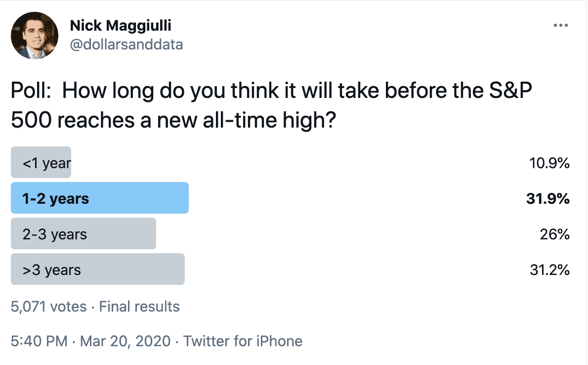Click the '>3 years' option label
The height and width of the screenshot is (365, 588).
coord(52,270)
